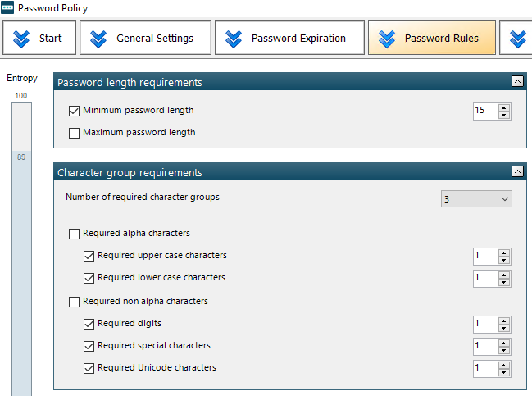The image size is (532, 396).
Task: Decrease required digits count with down arrow
Action: coord(504,328)
